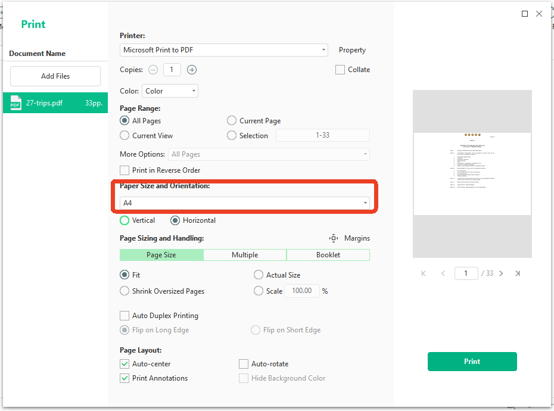This screenshot has height=411, width=554.
Task: Select the Vertical orientation radio button
Action: (x=124, y=221)
